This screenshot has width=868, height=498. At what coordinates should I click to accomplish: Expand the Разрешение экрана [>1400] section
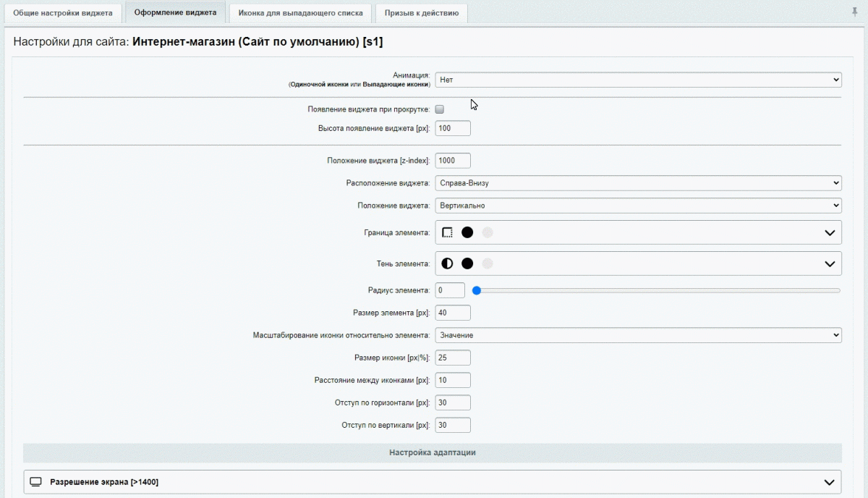[x=830, y=482]
